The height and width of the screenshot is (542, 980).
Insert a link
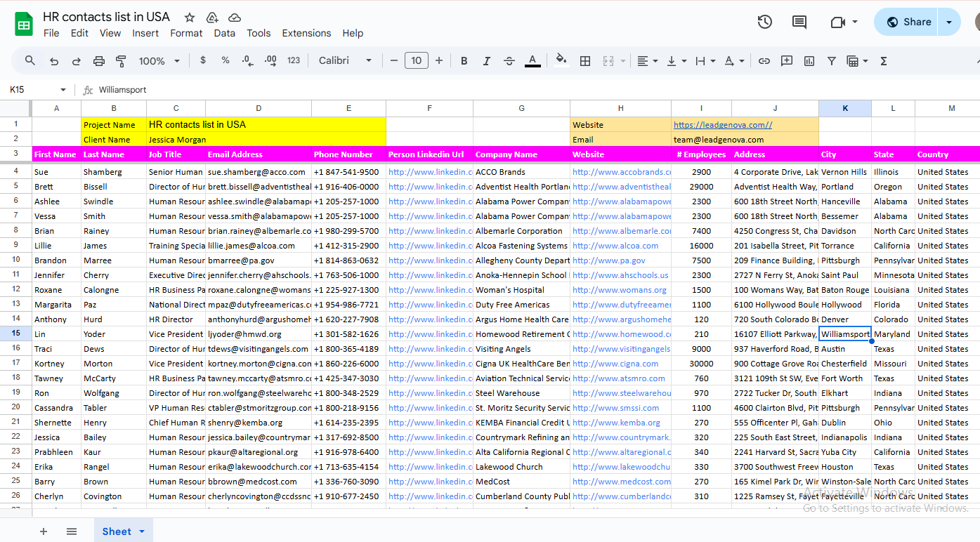(764, 61)
